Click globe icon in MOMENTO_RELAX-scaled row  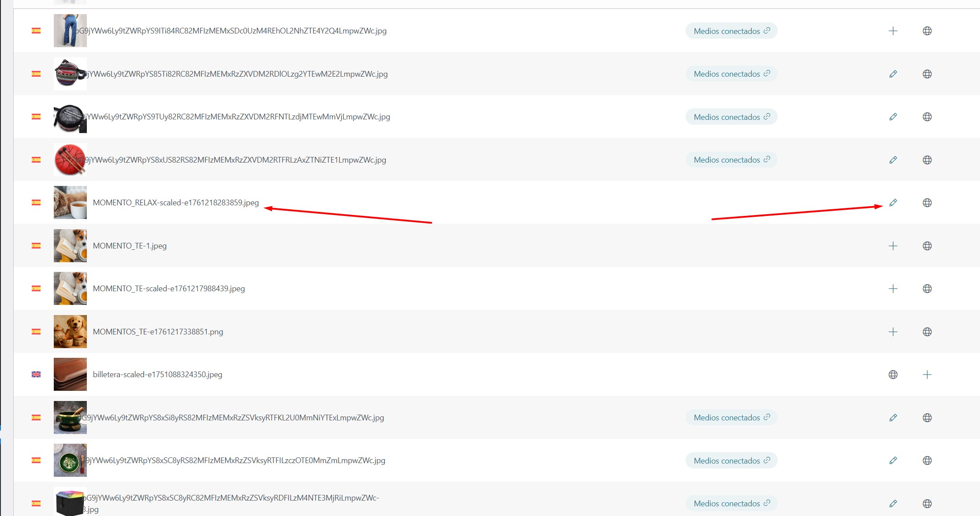coord(927,203)
